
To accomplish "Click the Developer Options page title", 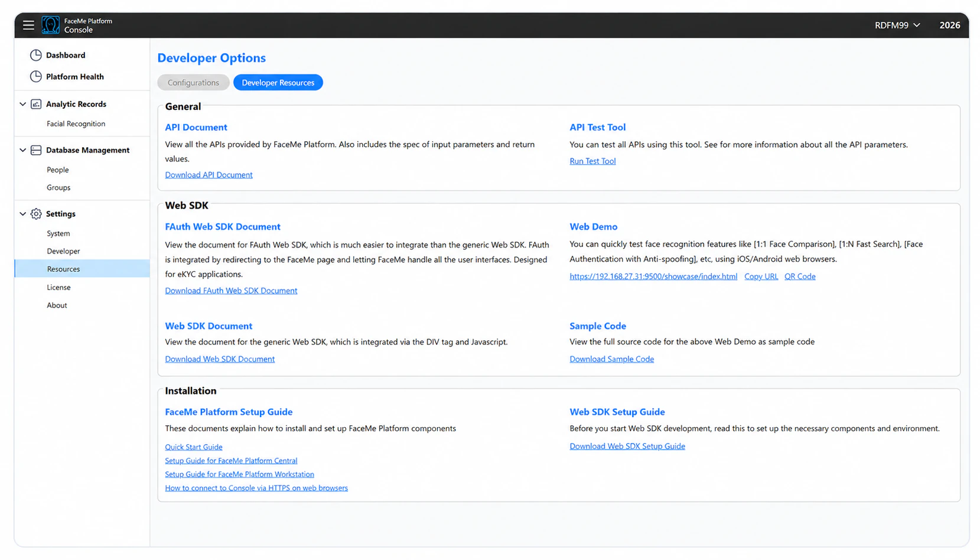I will 211,58.
